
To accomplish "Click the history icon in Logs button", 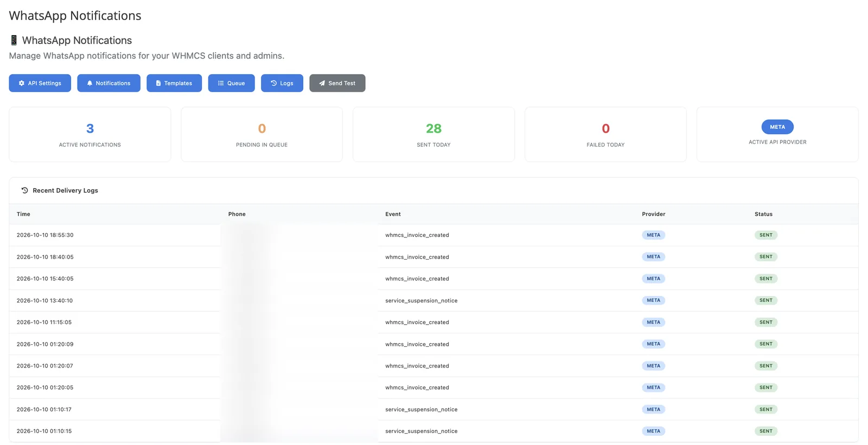I will (274, 83).
